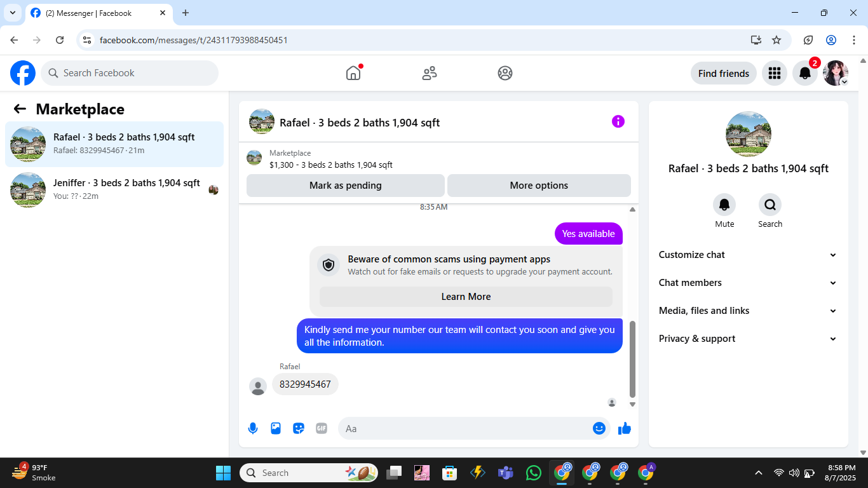Click the Search icon in the chat details panel
Image resolution: width=868 pixels, height=488 pixels.
pos(770,205)
